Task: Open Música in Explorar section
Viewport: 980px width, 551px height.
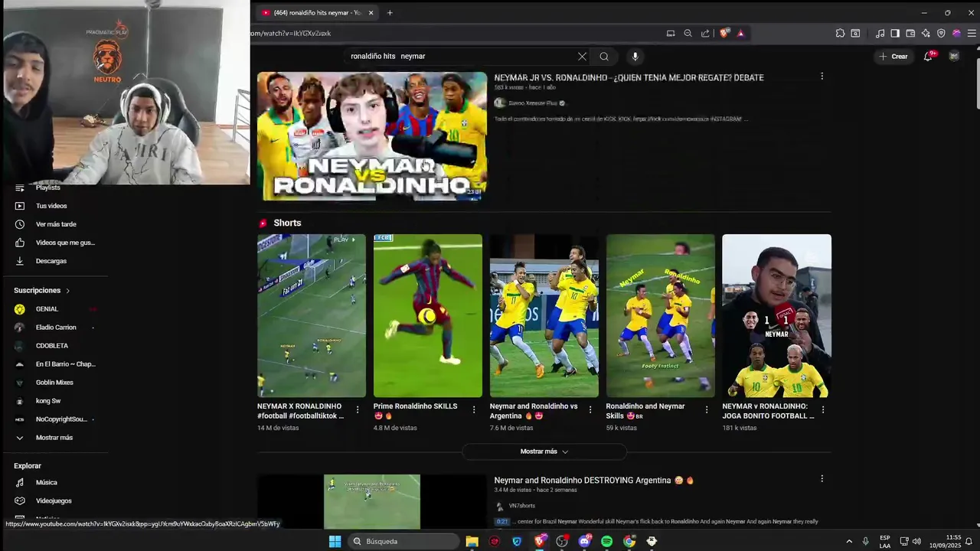Action: [x=46, y=483]
